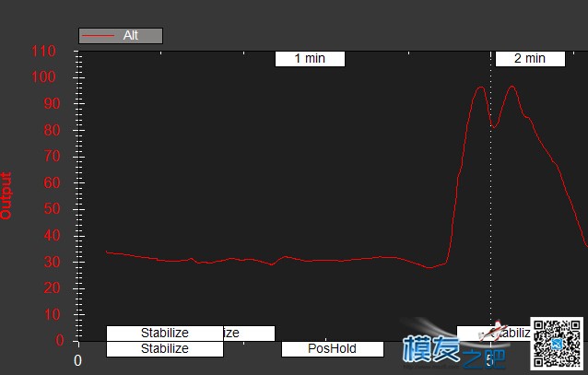Click the 110 value on the Y axis
588x375 pixels.
pyautogui.click(x=43, y=51)
